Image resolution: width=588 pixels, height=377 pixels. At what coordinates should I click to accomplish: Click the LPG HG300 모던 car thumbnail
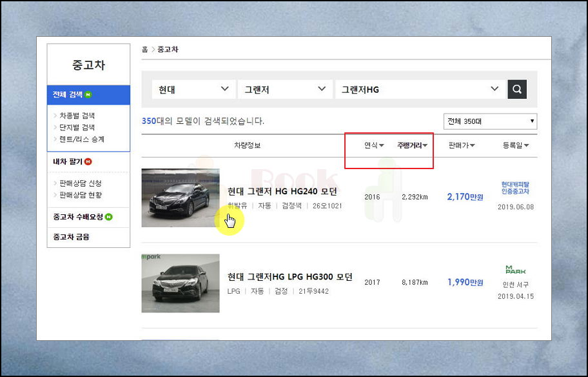(181, 283)
